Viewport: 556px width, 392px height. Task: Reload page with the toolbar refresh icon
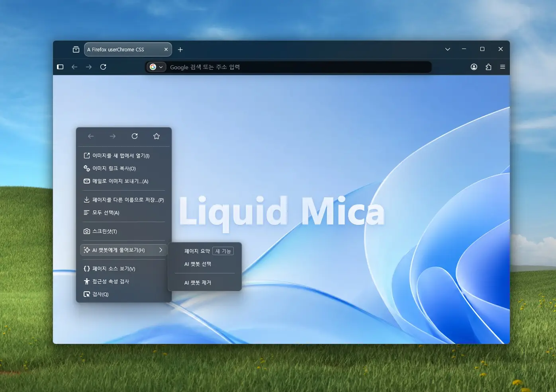[x=103, y=67]
